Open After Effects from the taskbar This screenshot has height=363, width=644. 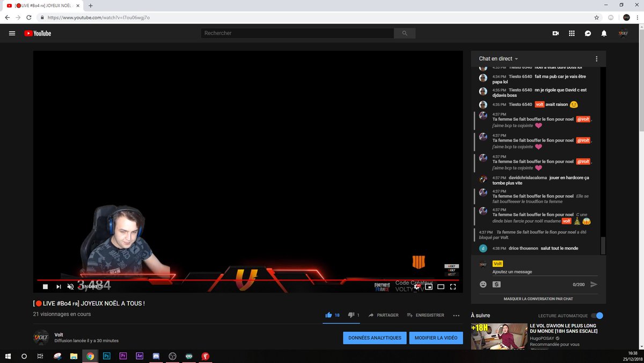[x=140, y=356]
